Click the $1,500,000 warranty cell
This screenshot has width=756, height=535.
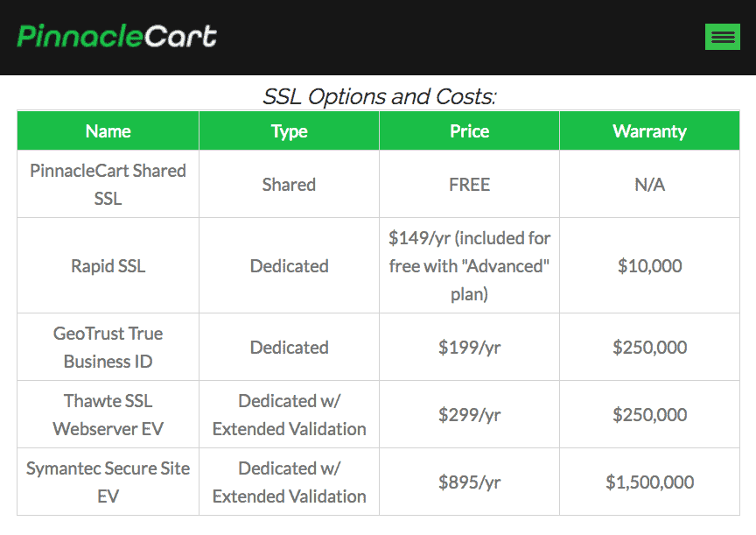(649, 482)
